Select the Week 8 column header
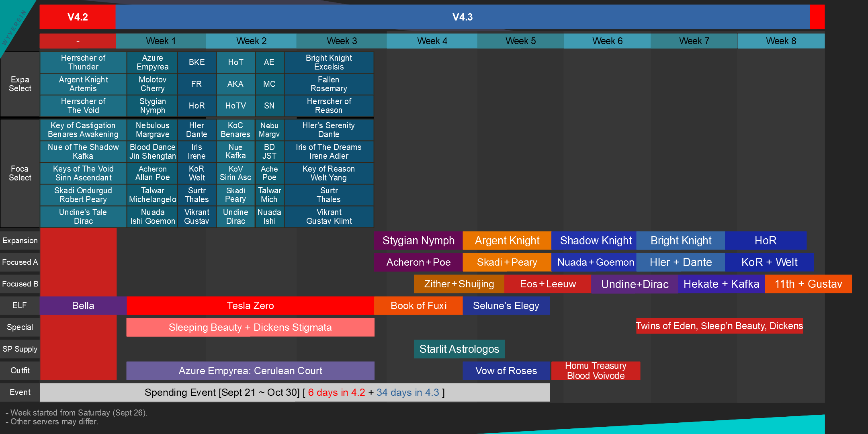 click(x=781, y=41)
